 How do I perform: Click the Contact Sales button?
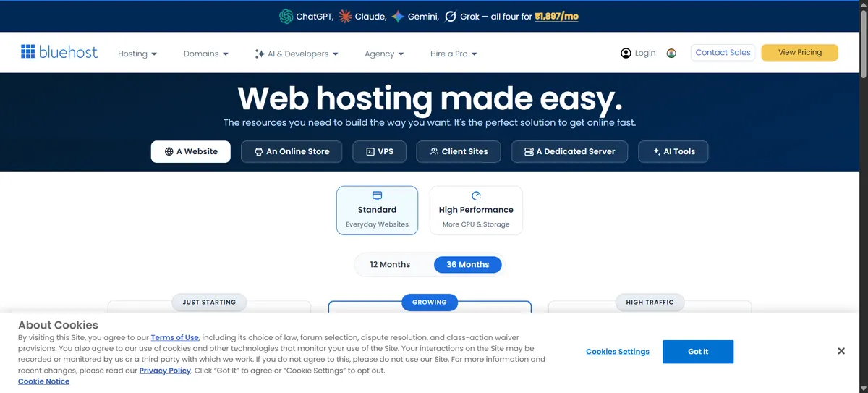[x=723, y=52]
